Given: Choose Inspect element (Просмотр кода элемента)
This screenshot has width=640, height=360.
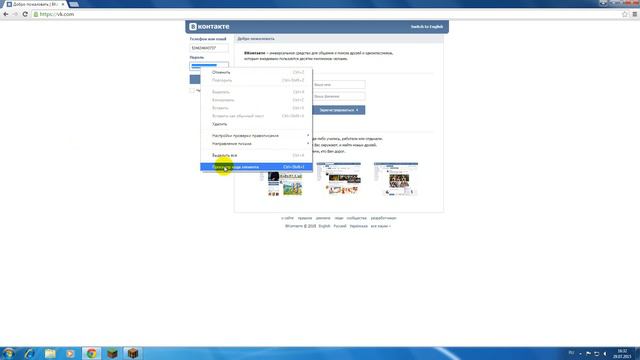Looking at the screenshot, I should pos(256,167).
